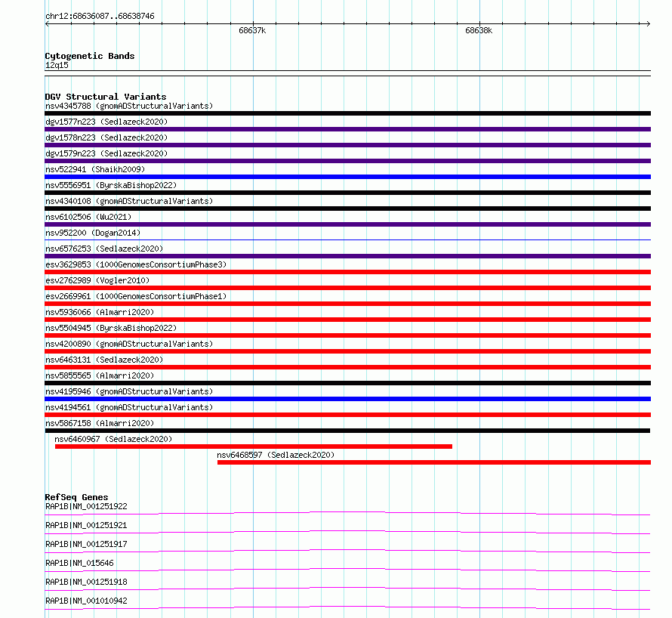The image size is (672, 618).
Task: Open nsv4194561 (gnomADStructuralVariants) variant
Action: [x=129, y=407]
